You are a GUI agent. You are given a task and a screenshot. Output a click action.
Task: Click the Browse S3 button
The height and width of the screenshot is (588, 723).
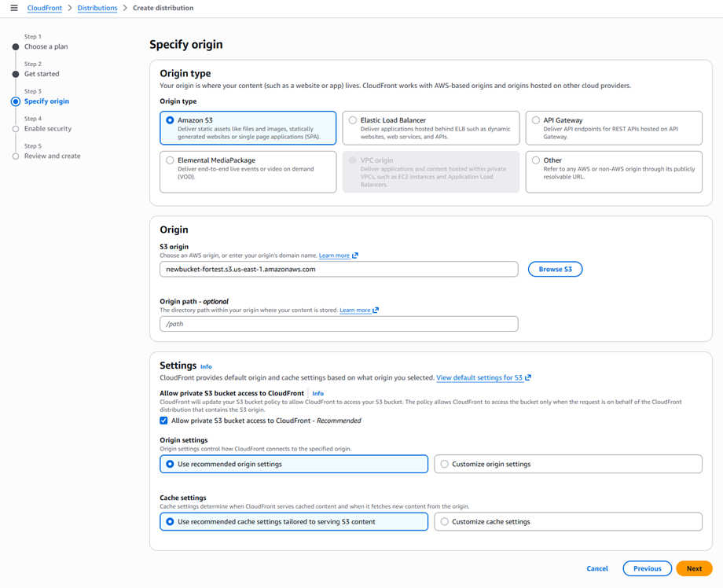pos(555,269)
